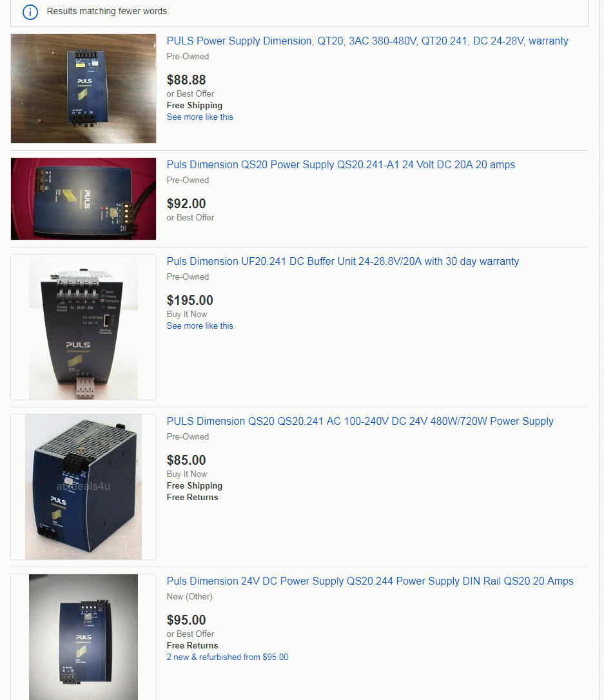Open PULS QT20 3AC 380-480V listing title
The width and height of the screenshot is (604, 700).
pyautogui.click(x=367, y=41)
